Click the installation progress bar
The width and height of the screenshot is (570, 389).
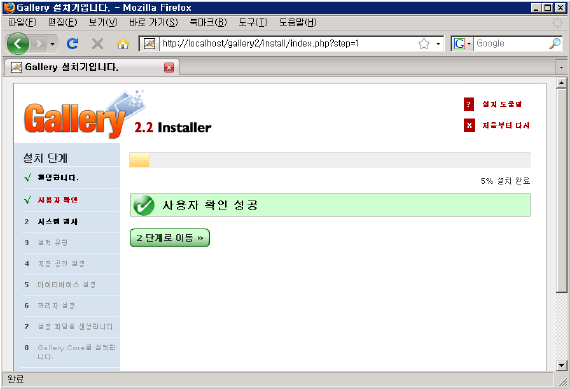(330, 160)
